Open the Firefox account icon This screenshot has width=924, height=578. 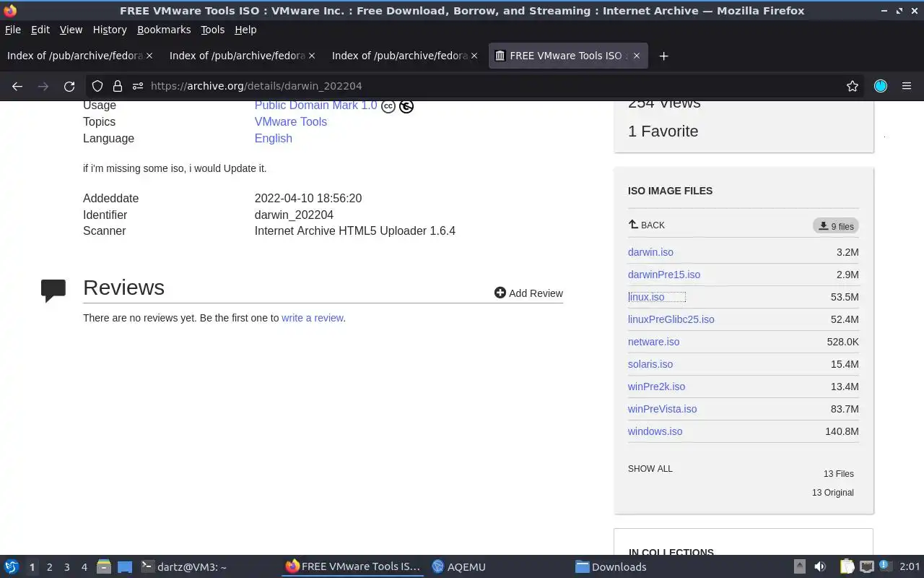[881, 86]
